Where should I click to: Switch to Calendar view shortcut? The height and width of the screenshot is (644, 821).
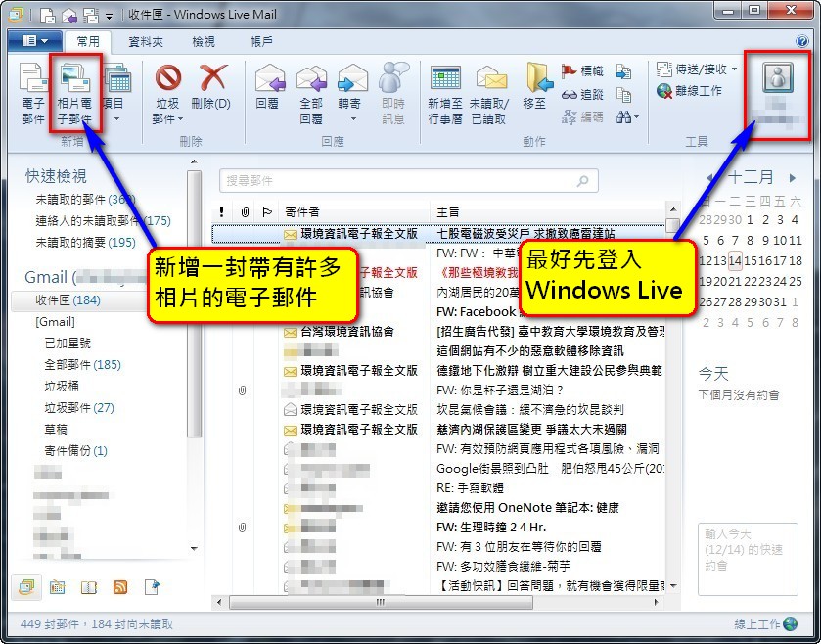pos(57,587)
